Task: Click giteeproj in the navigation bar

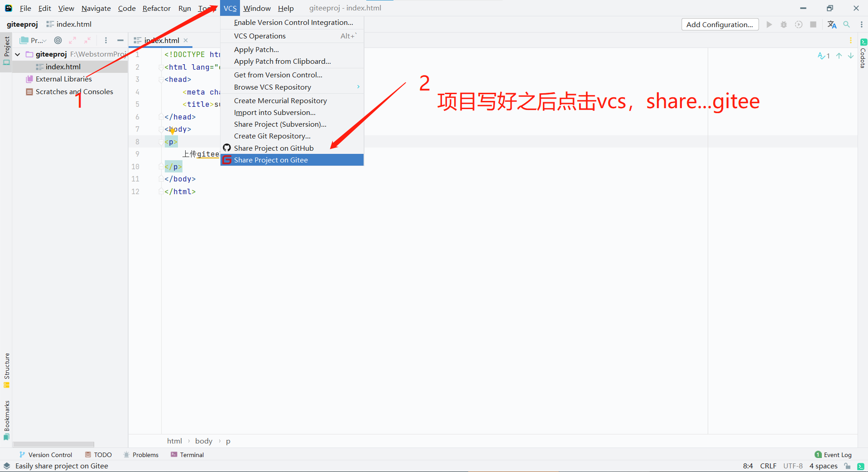Action: point(22,24)
